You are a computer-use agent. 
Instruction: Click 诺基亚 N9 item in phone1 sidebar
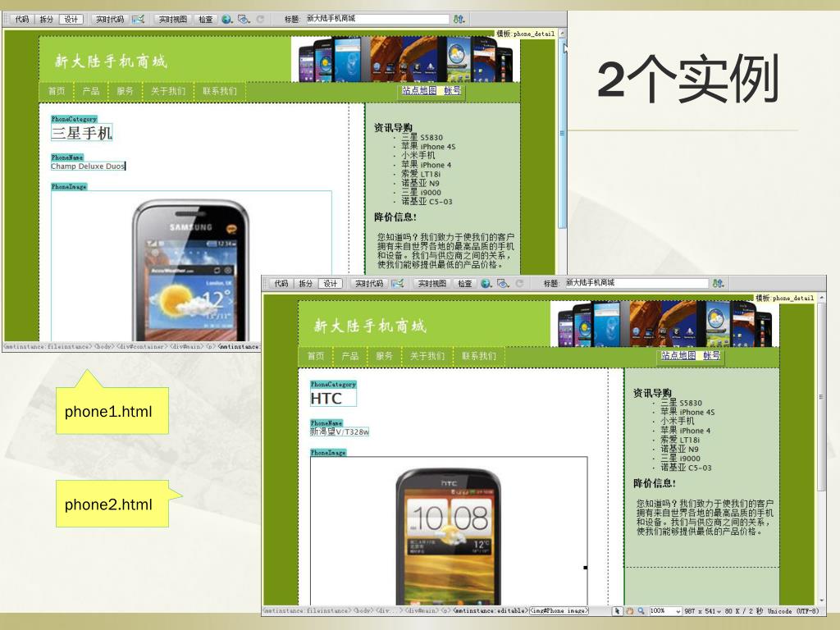click(x=421, y=183)
